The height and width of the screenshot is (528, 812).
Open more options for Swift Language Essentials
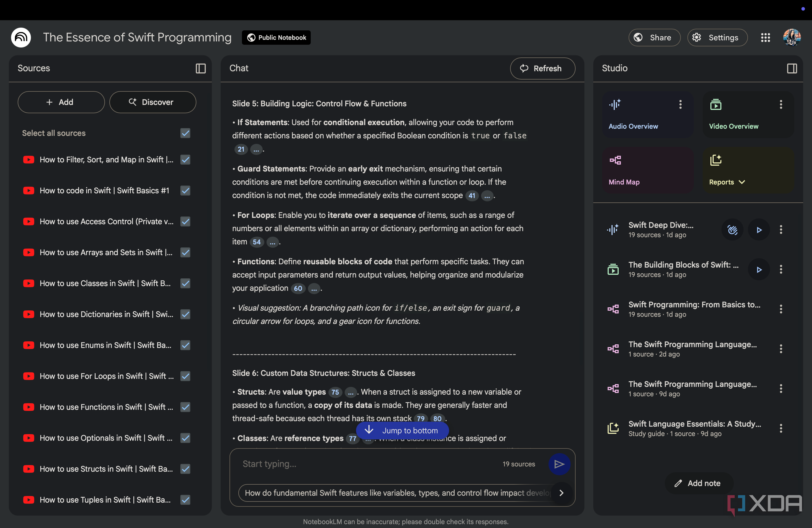tap(781, 428)
